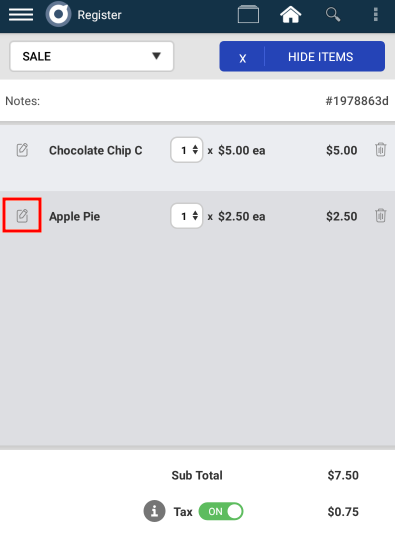Delete the Chocolate Chip C item
This screenshot has width=395, height=548.
point(381,150)
